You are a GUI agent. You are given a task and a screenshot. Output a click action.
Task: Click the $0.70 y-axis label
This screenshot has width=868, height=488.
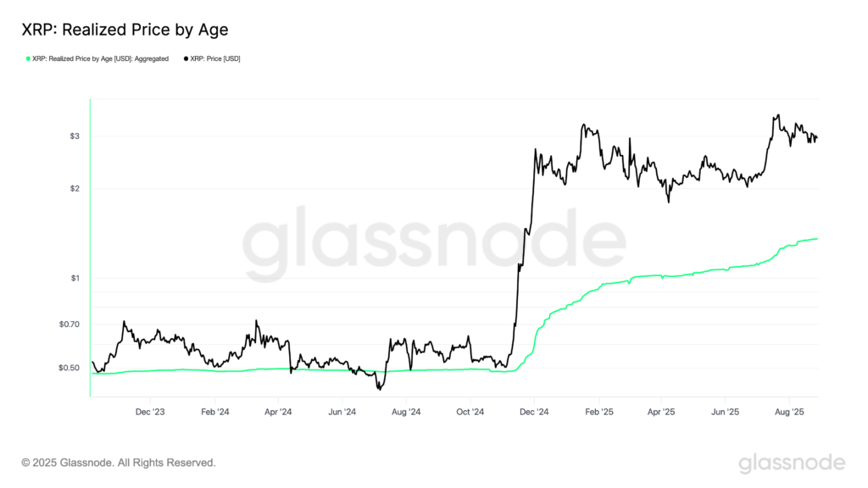click(x=70, y=324)
